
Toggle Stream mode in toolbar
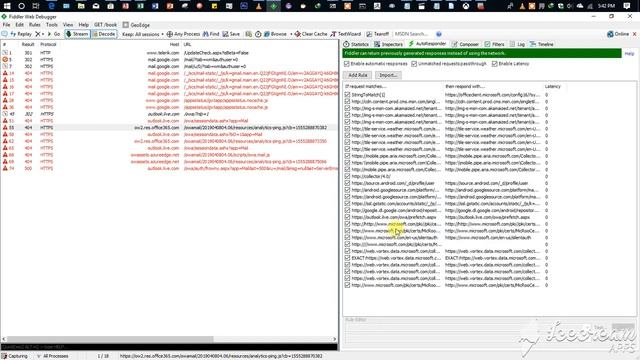(x=77, y=34)
